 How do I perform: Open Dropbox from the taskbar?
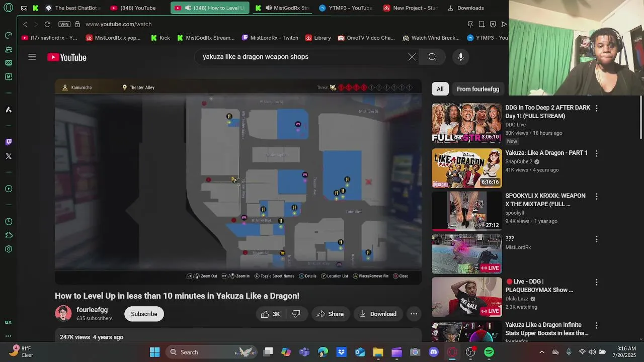(x=341, y=352)
